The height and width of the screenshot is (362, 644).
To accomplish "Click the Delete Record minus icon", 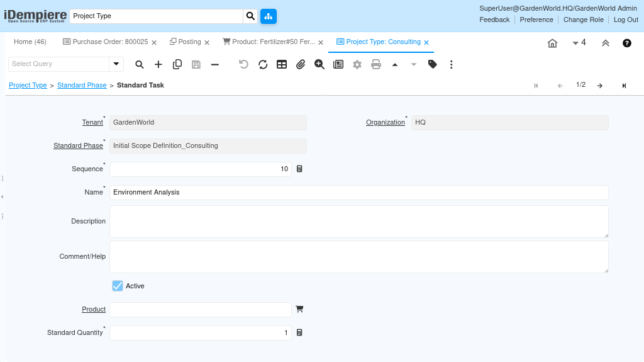I will (x=215, y=64).
